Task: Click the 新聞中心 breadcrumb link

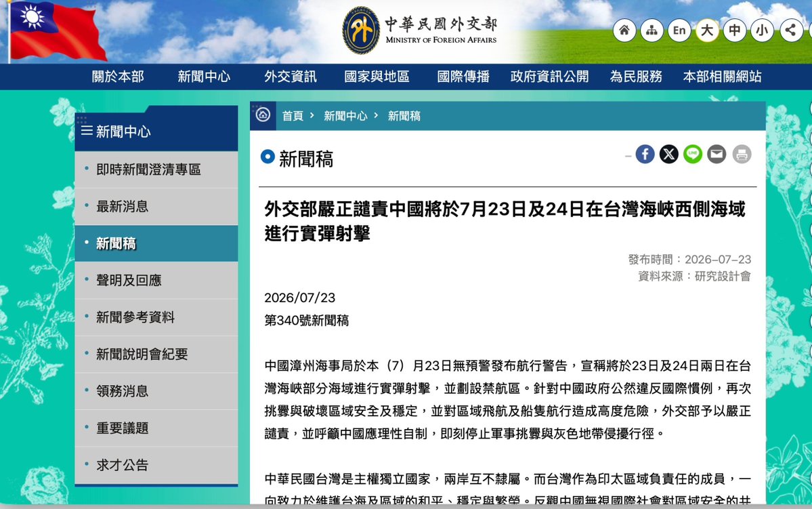Action: tap(345, 116)
